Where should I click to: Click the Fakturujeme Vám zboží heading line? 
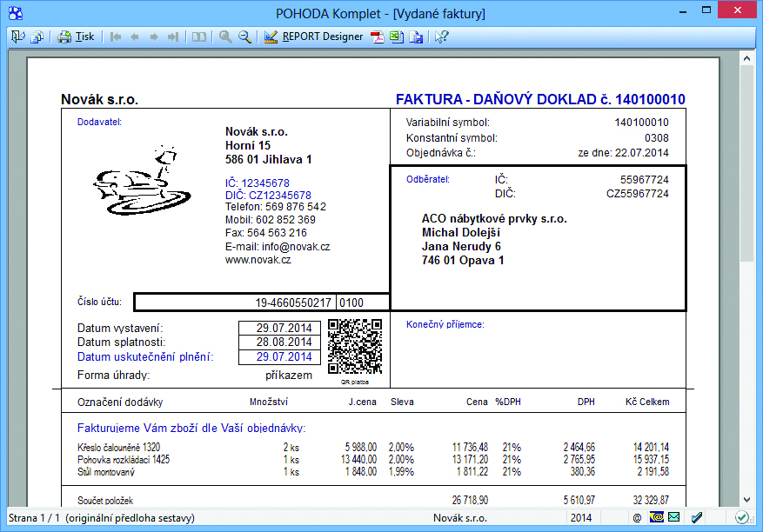tap(191, 428)
